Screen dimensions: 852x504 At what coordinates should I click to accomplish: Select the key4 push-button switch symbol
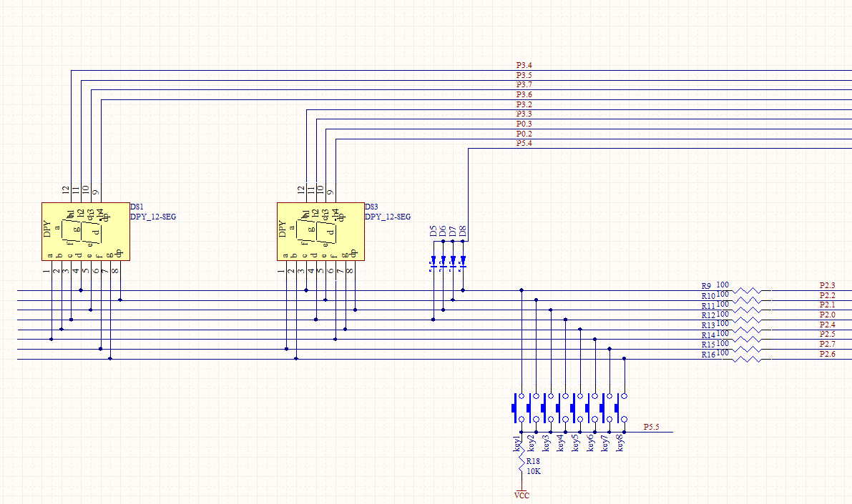click(x=562, y=408)
